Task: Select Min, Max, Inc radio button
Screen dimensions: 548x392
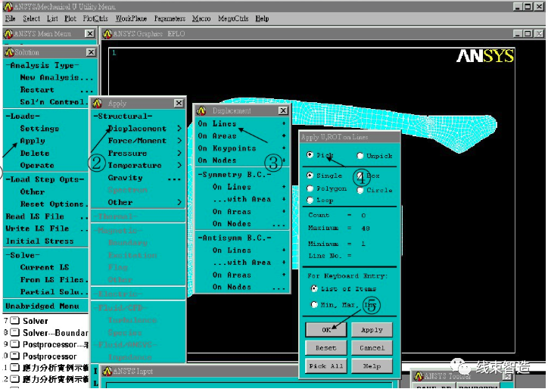Action: point(314,305)
